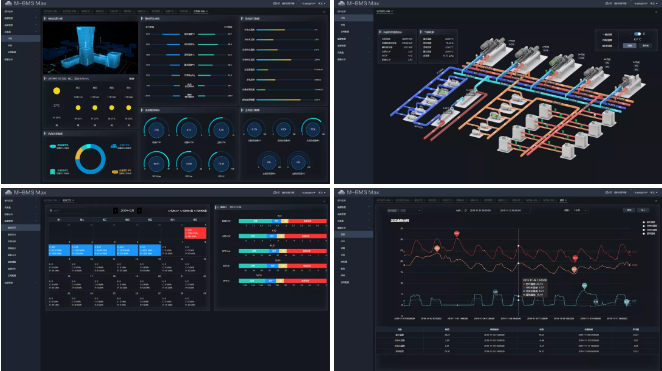662x371 pixels.
Task: Click the longest yellow progress bar in the dashboard list
Action: click(x=279, y=100)
